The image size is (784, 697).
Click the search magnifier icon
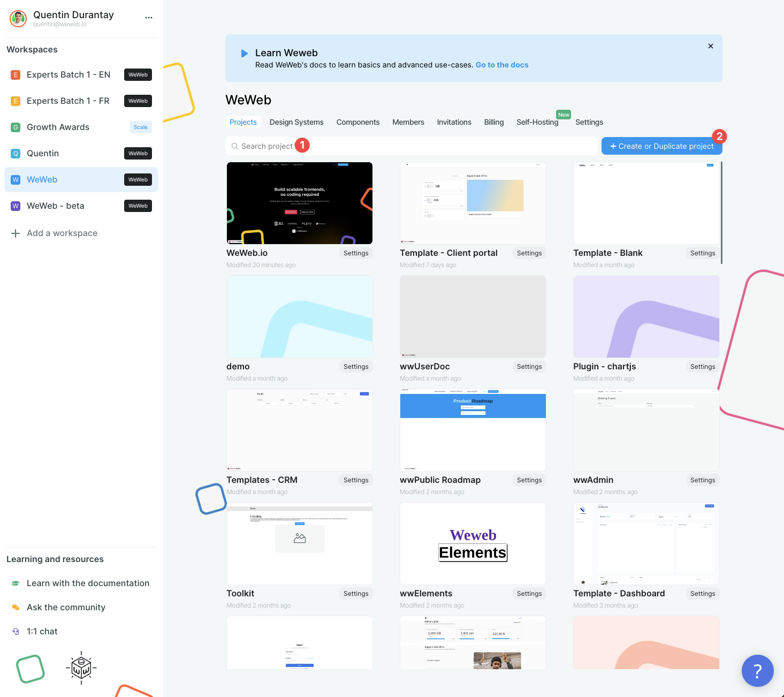(235, 146)
